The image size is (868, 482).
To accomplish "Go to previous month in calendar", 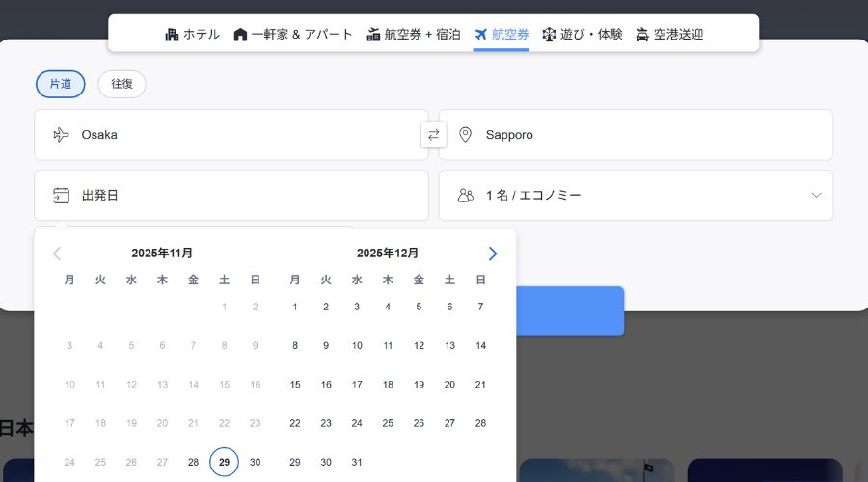I will 57,254.
